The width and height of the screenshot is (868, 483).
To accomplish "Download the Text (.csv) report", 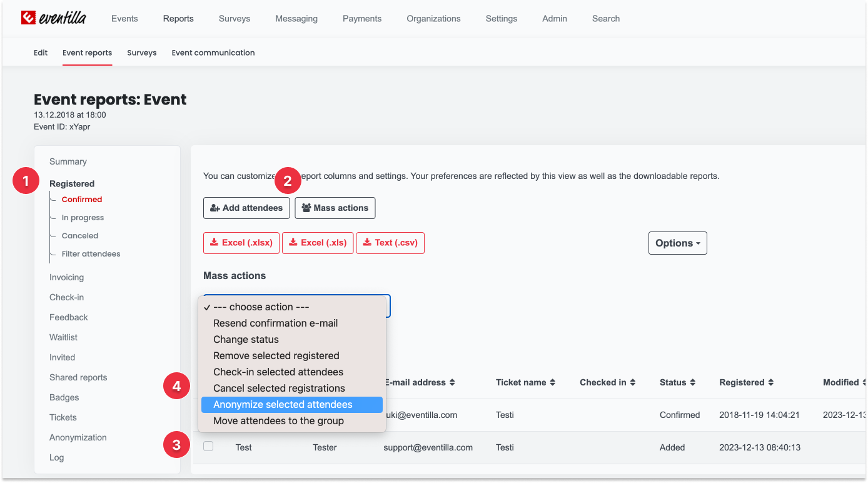I will [x=390, y=243].
